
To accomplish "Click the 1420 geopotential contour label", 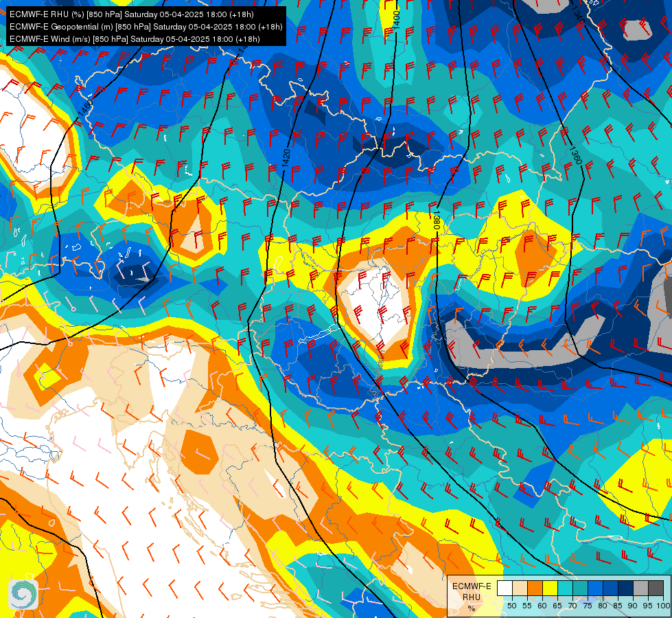I will coord(286,158).
